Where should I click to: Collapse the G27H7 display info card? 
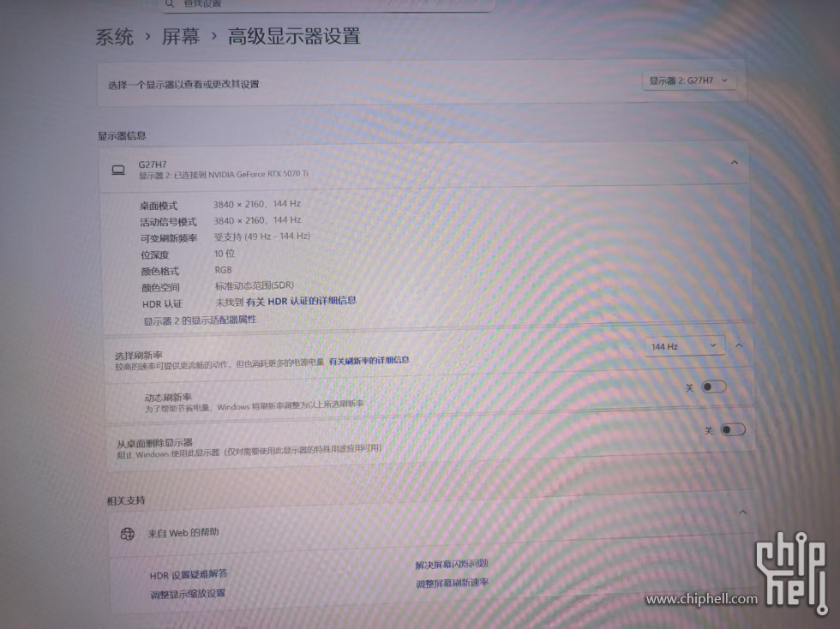point(734,163)
